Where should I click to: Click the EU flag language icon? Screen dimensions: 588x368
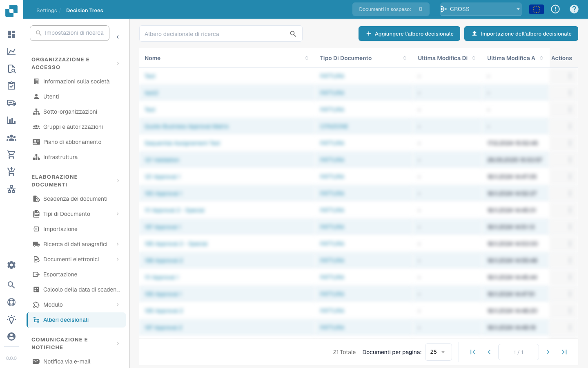pos(537,9)
